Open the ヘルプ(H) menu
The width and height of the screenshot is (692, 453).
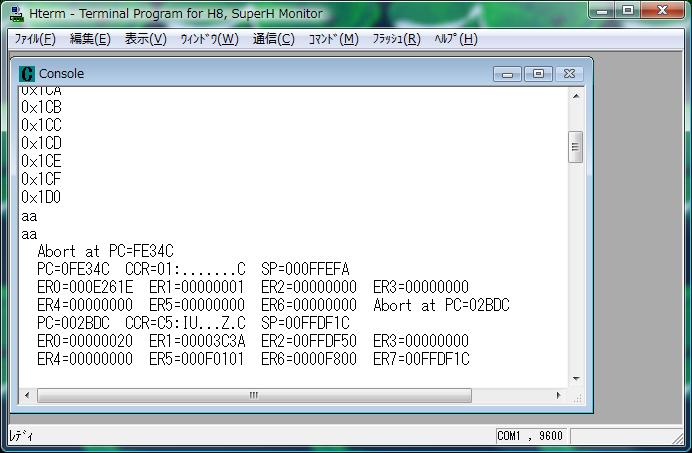tap(455, 39)
